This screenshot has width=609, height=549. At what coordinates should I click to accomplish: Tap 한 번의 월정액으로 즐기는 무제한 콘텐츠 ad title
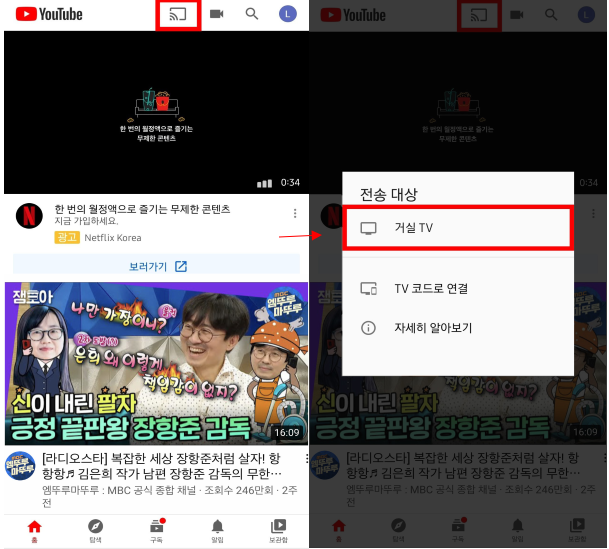pos(142,209)
